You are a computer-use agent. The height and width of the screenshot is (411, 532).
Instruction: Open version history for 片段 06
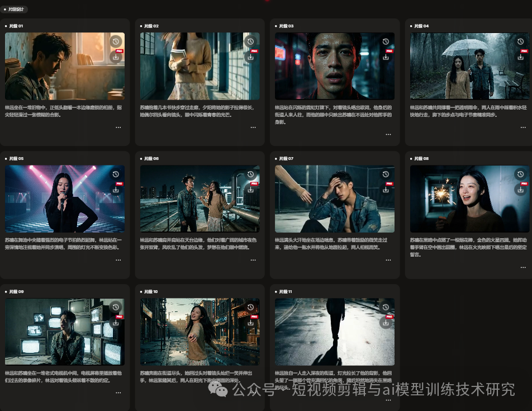[x=250, y=174]
